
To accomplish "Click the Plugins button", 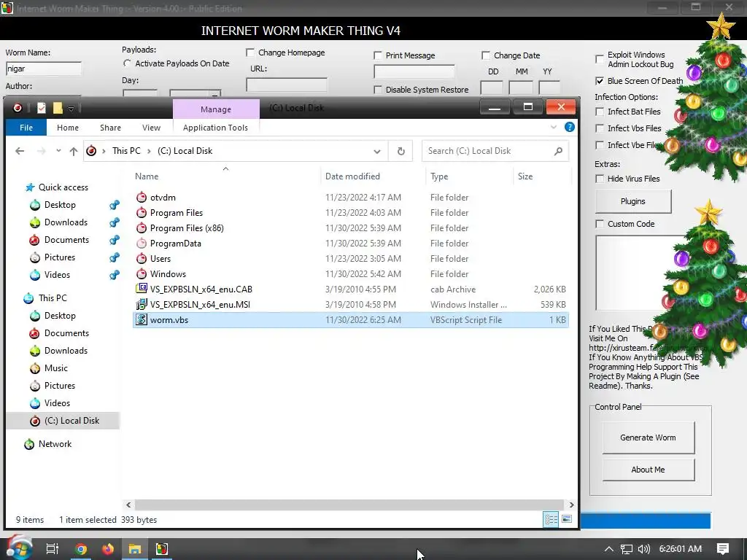I will (632, 201).
